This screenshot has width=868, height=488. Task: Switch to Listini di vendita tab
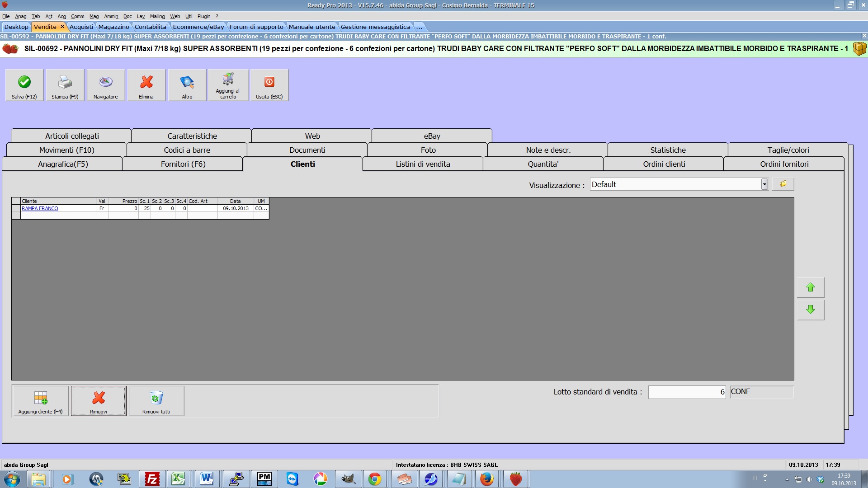tap(423, 164)
